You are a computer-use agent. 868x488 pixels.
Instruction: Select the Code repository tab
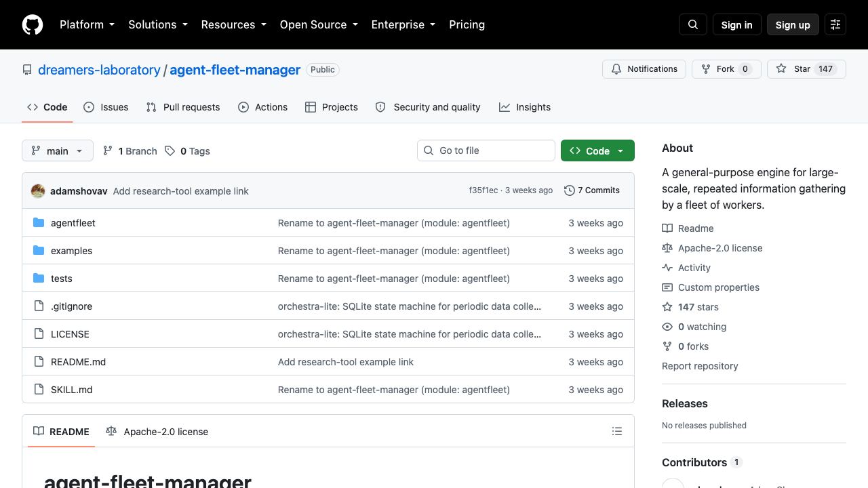coord(47,107)
